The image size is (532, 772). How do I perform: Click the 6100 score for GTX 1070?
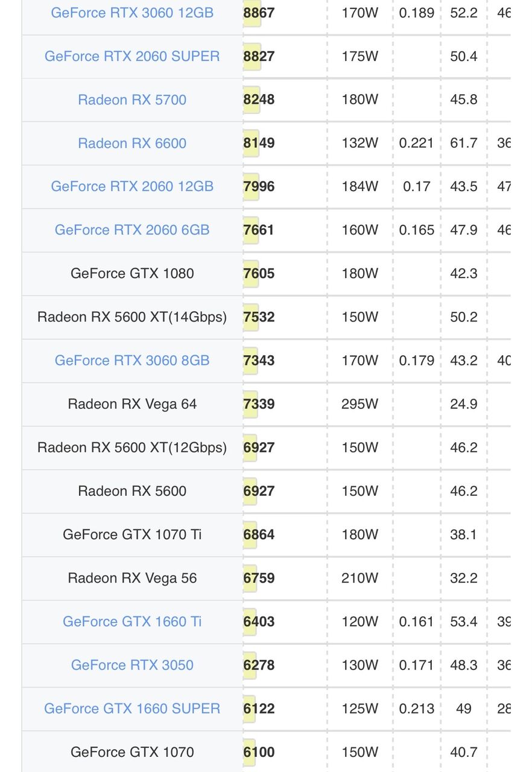259,751
